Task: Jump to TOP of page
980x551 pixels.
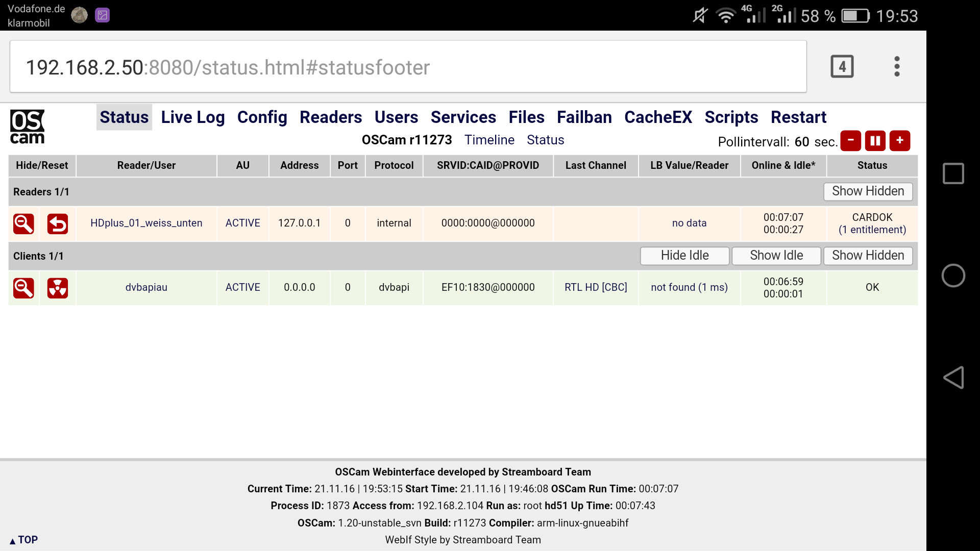Action: (23, 540)
